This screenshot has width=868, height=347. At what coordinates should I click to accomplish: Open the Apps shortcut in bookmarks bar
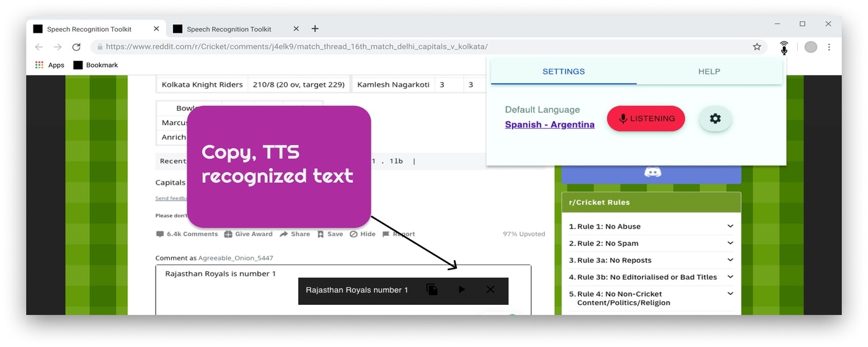point(50,65)
